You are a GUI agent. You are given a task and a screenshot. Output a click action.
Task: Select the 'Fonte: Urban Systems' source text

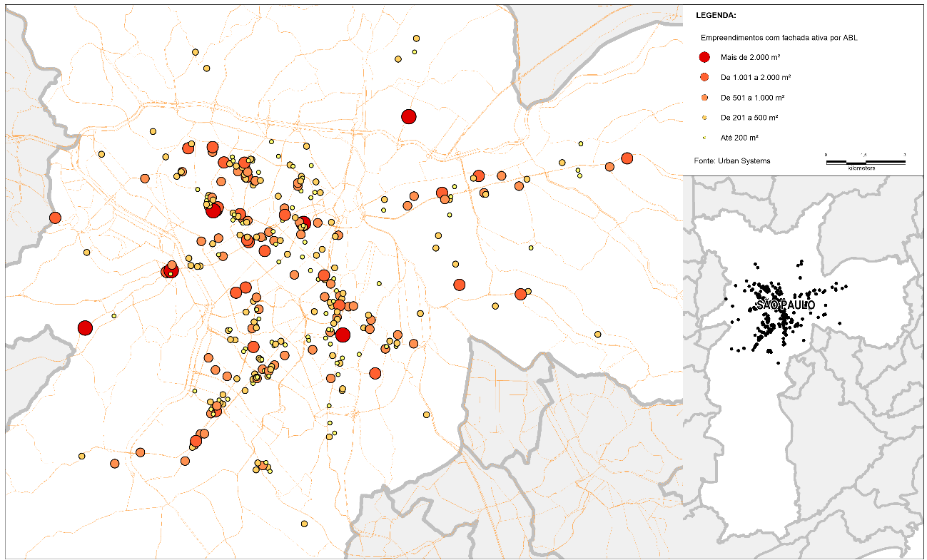[x=732, y=161]
